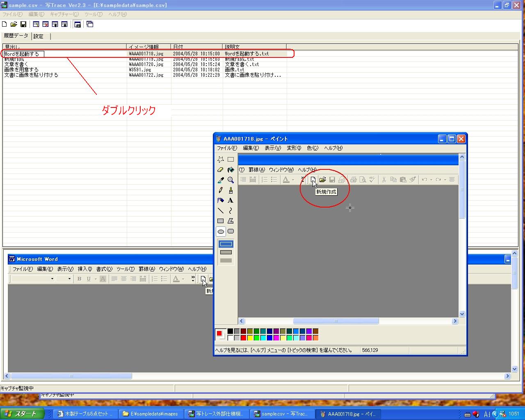Click the up-arrow record icon in 写Trace toolbar
The image size is (525, 420).
55,24
